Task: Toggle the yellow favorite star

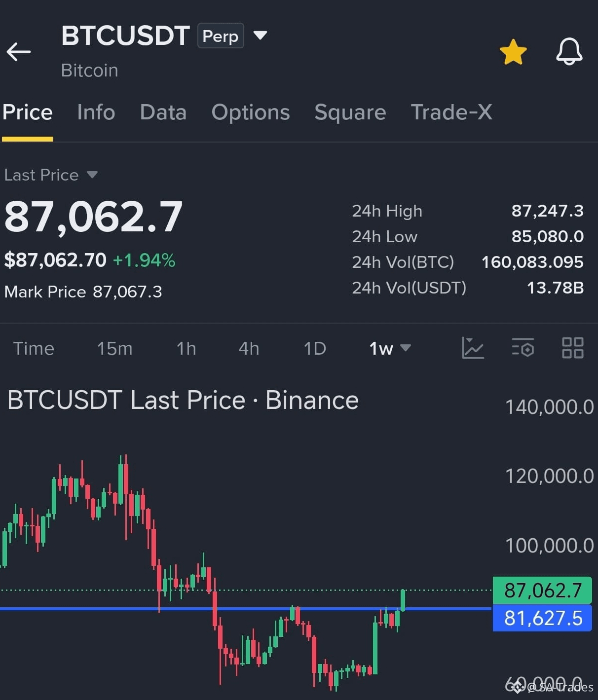Action: click(x=513, y=52)
